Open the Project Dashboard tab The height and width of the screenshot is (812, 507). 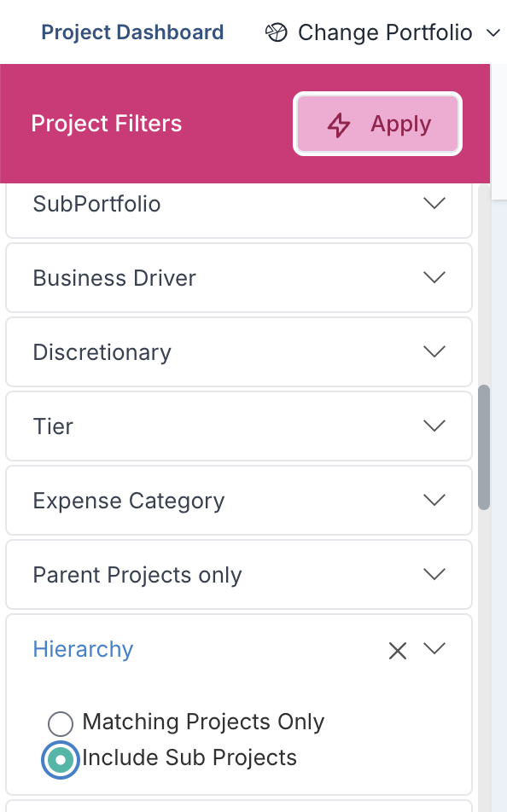tap(132, 32)
